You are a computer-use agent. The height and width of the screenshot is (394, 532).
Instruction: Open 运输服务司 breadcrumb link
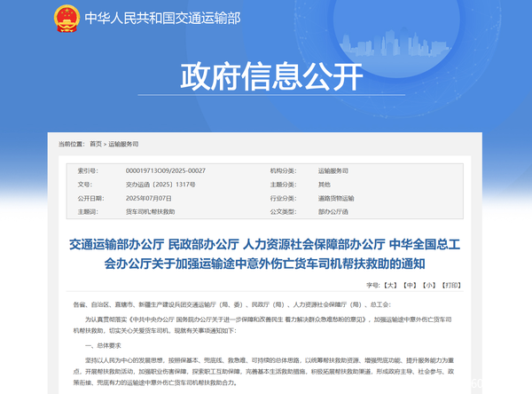click(125, 143)
